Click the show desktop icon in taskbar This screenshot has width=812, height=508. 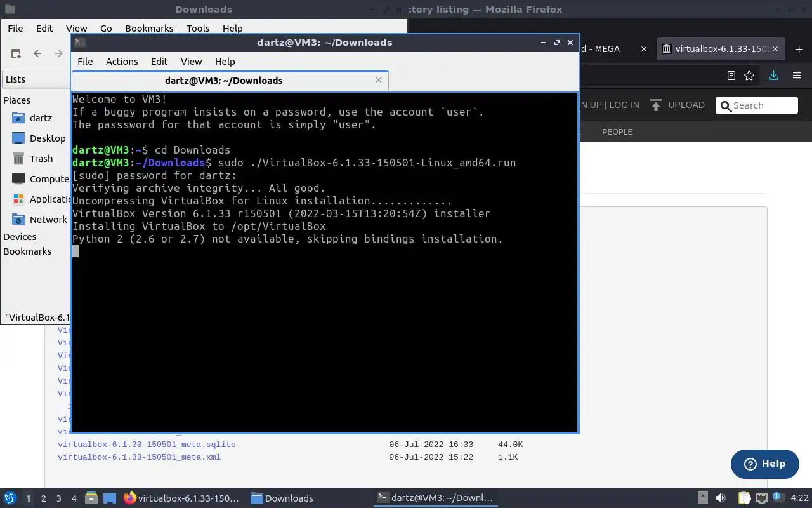[110, 498]
